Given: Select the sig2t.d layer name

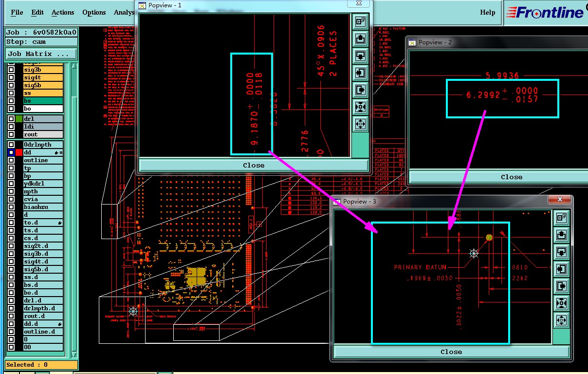Looking at the screenshot, I should pos(43,246).
